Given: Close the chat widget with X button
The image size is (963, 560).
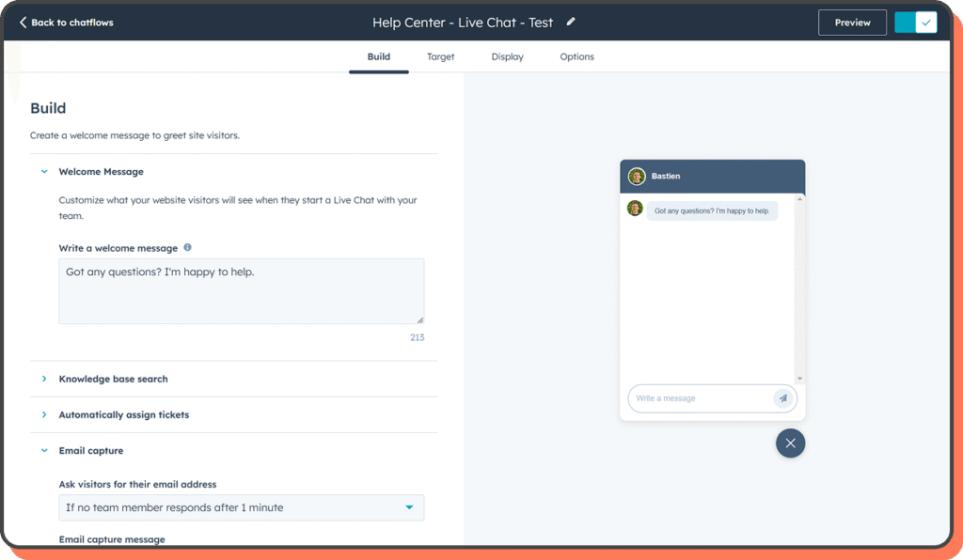Looking at the screenshot, I should pos(790,443).
